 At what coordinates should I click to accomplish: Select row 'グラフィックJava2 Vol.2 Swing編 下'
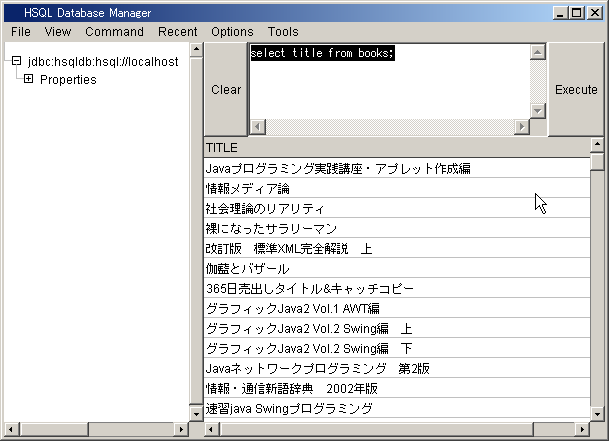[397, 349]
